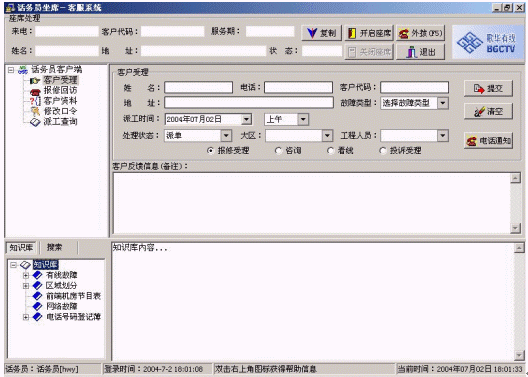Select the 投诉受理 radio button

383,150
